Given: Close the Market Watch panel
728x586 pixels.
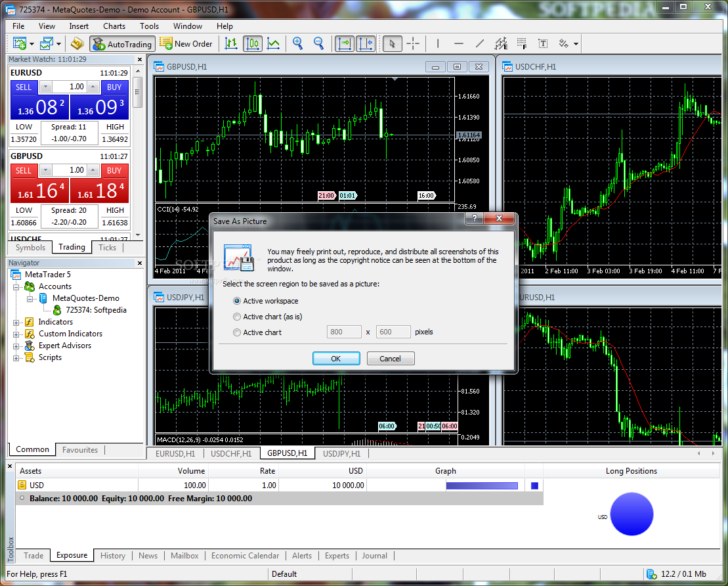Looking at the screenshot, I should [140, 60].
